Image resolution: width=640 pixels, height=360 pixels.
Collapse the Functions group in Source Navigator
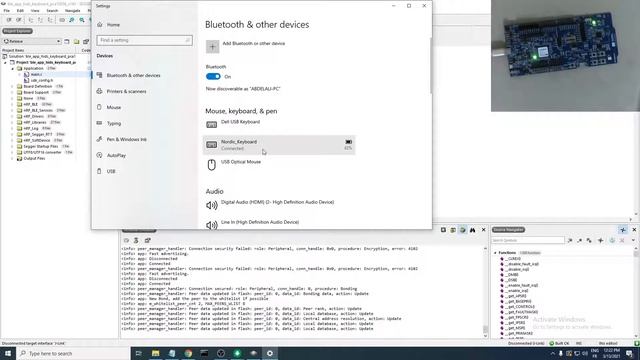(496, 253)
